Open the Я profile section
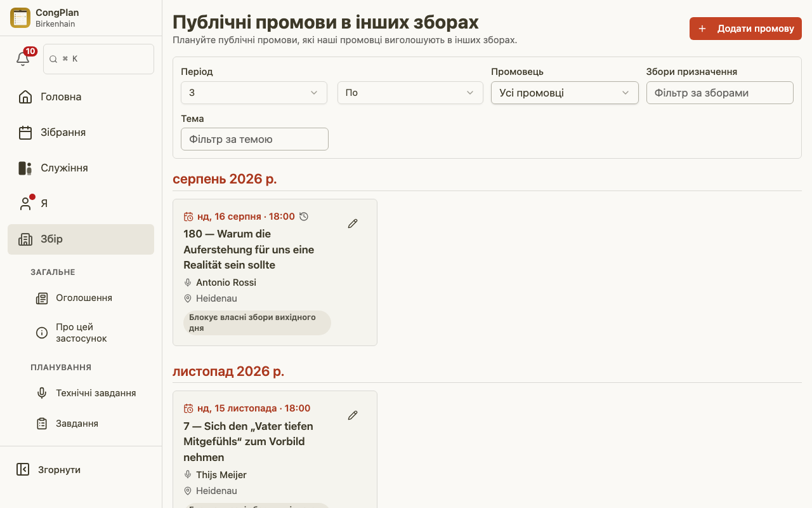This screenshot has width=812, height=508. coord(81,204)
